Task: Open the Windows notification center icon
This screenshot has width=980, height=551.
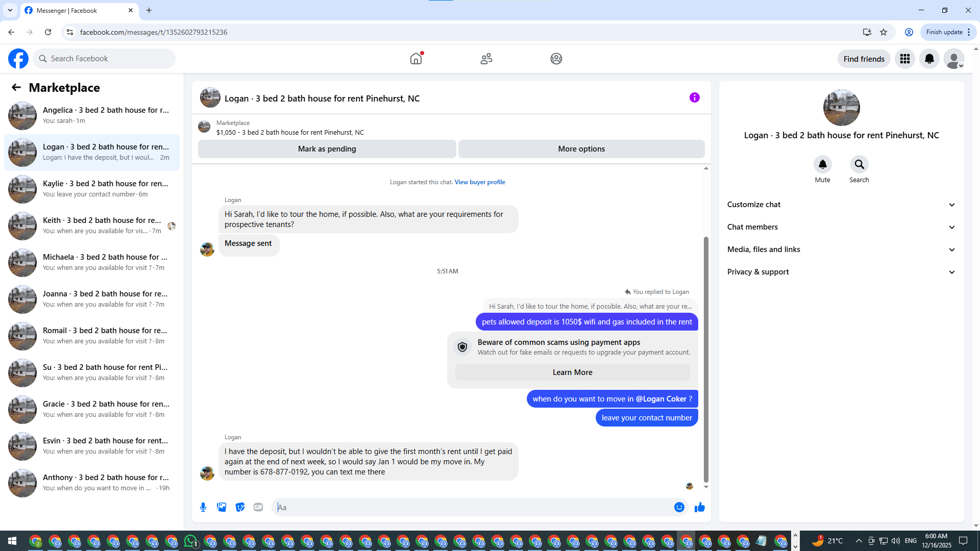Action: (x=964, y=541)
